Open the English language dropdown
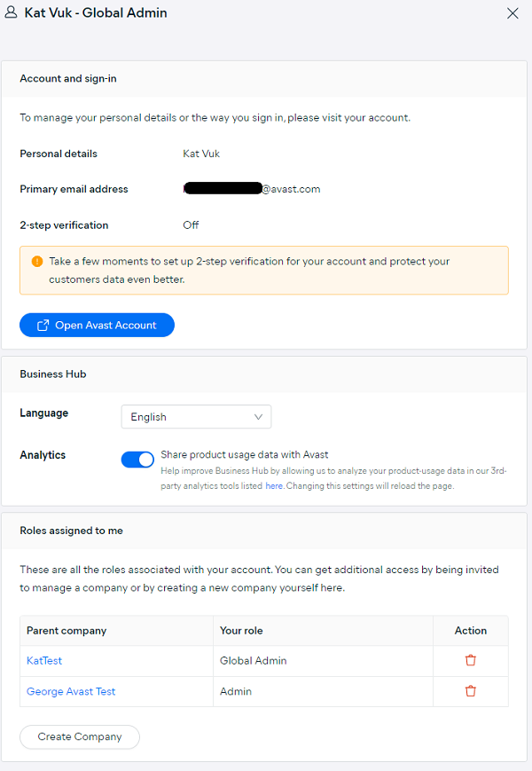Screen dimensions: 532x771 (196, 417)
